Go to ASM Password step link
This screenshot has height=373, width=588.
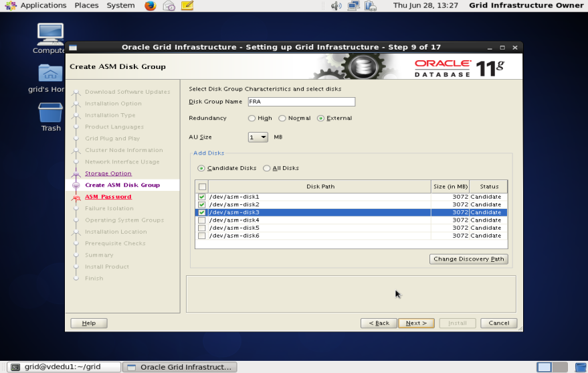108,197
